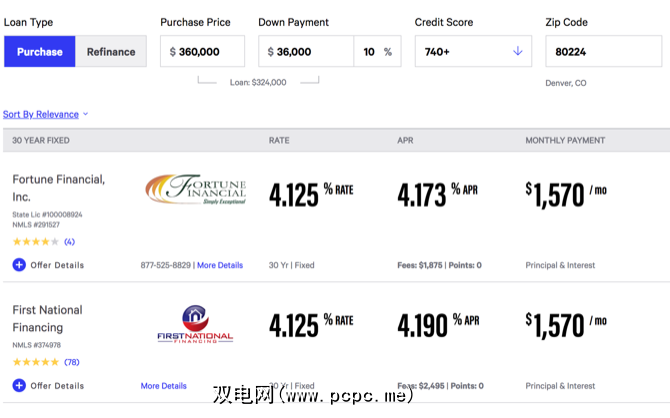Click the blue arrow in the Credit Score box
Viewport: 670px width, 418px height.
[x=517, y=51]
